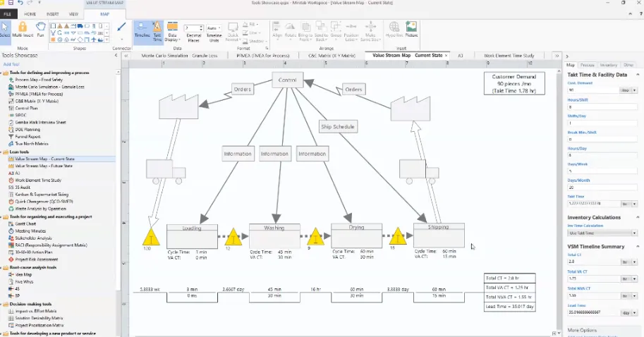Click the Hyperlink ribbon icon
Image resolution: width=644 pixels, height=337 pixels.
[394, 30]
